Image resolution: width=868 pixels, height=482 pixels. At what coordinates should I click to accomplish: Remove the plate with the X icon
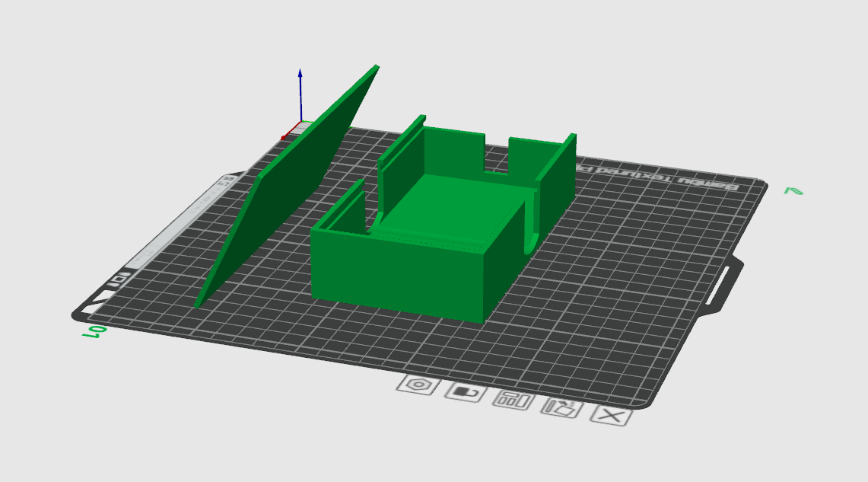point(611,416)
